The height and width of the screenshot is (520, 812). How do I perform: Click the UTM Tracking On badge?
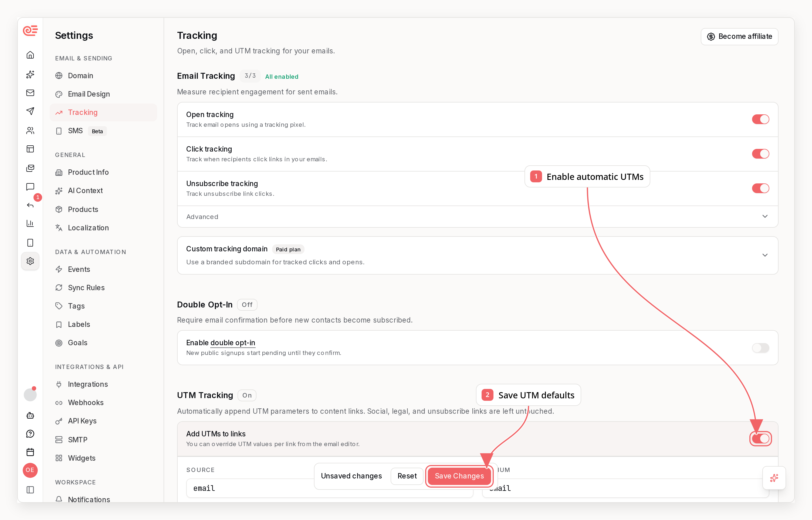pyautogui.click(x=247, y=395)
